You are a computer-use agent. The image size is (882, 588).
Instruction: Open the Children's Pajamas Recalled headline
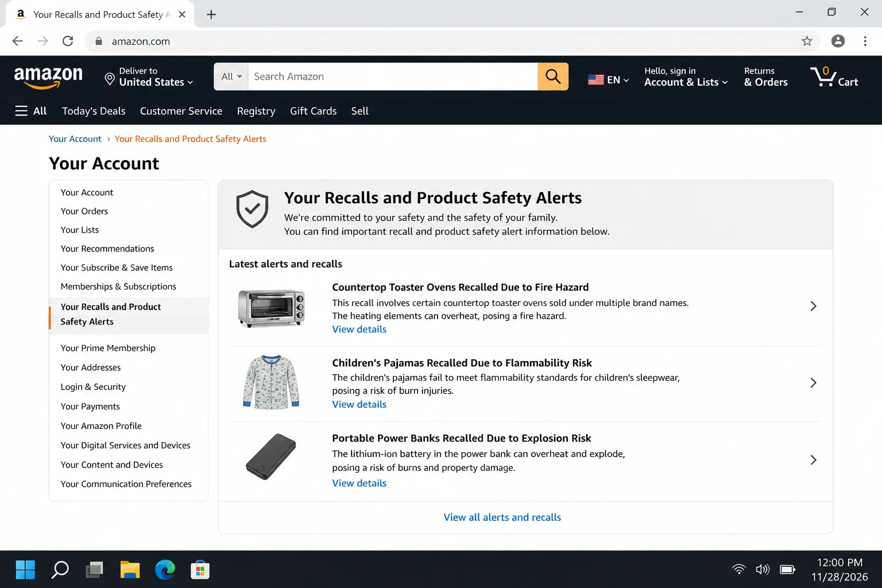click(x=462, y=363)
